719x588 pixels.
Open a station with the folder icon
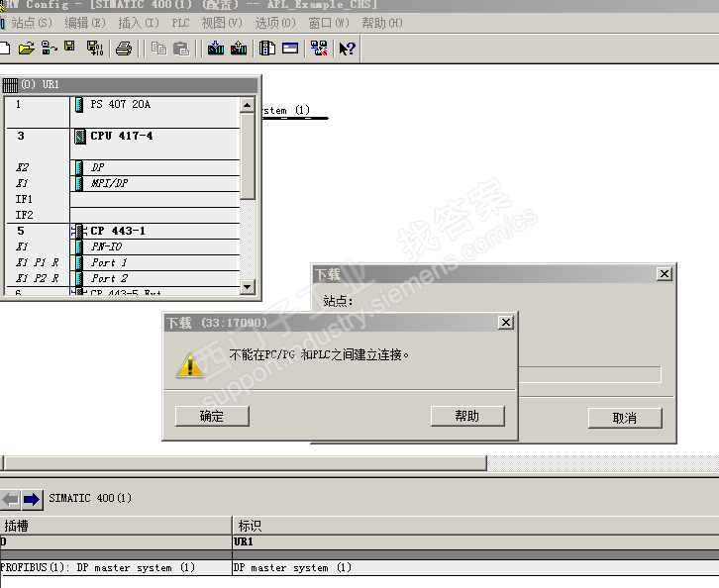[x=26, y=48]
